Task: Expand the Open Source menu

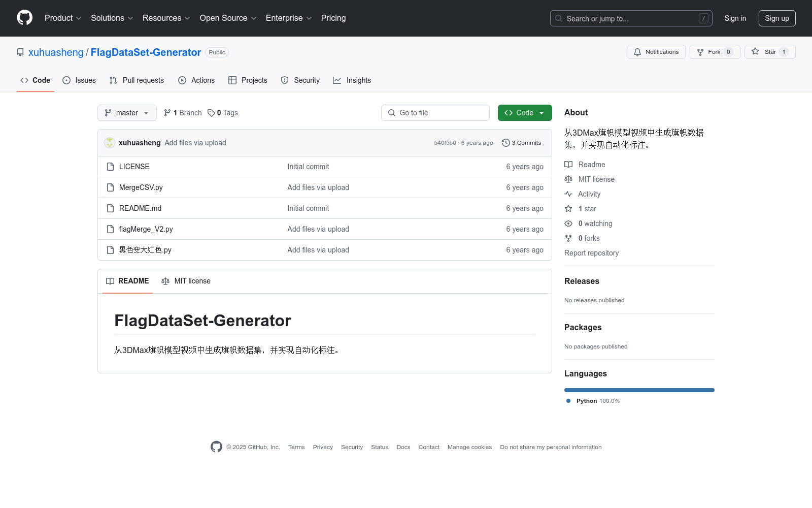Action: point(228,18)
